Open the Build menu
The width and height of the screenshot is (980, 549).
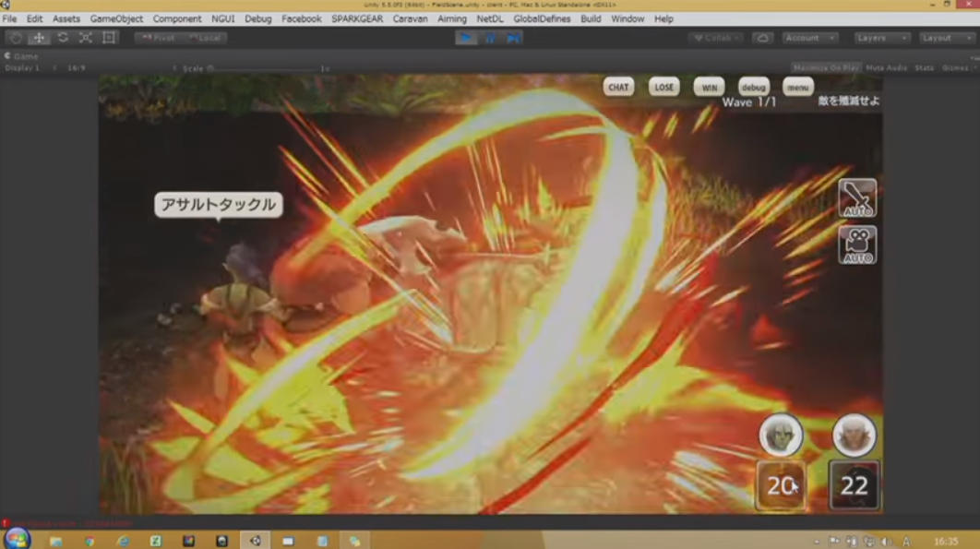click(591, 18)
